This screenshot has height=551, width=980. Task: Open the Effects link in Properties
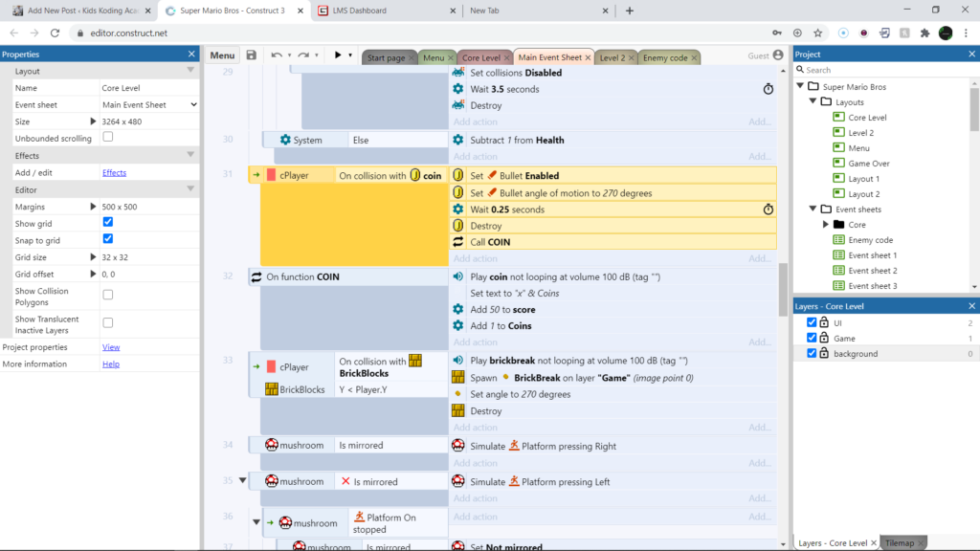(x=115, y=172)
